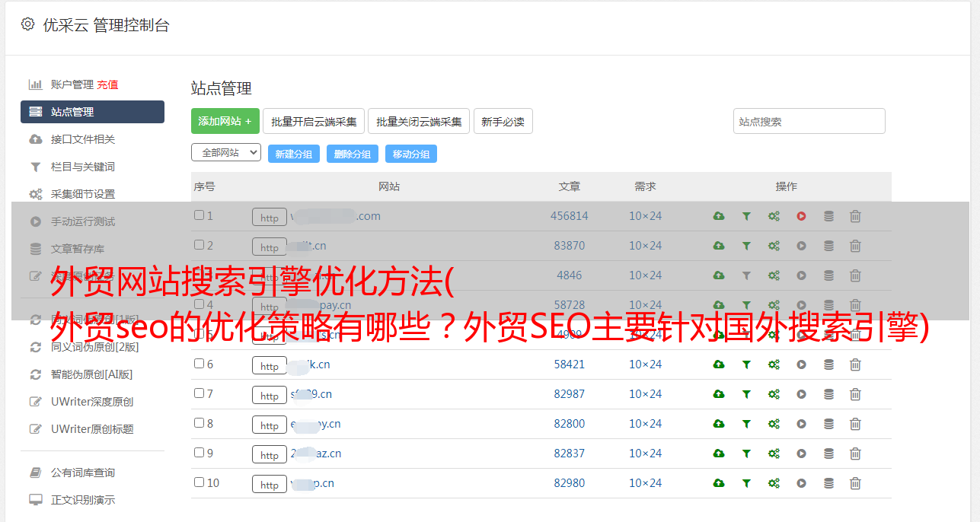This screenshot has width=980, height=522.
Task: Click inside the 站点搜索 search field
Action: (809, 121)
